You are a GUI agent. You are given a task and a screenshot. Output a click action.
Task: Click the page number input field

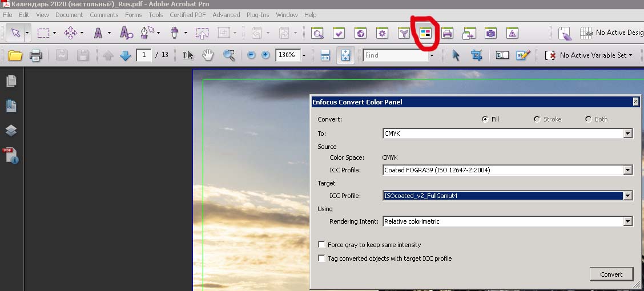[144, 55]
